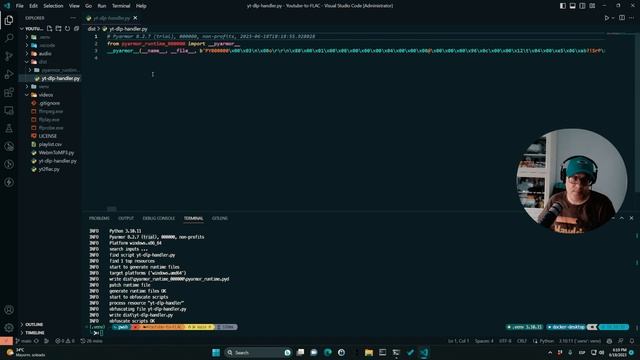The image size is (640, 360).
Task: Select the Terminal panel tab
Action: (x=193, y=218)
